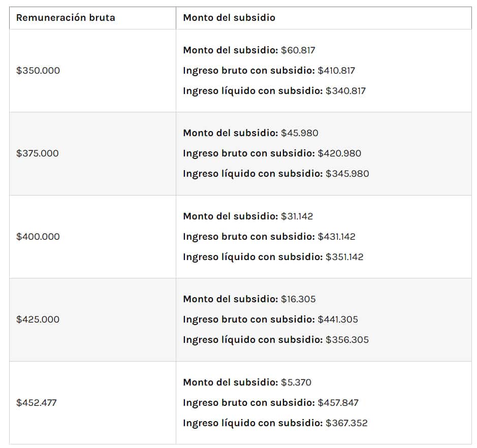Click the subsidy amount line showing $5.370
The image size is (477, 448).
[247, 382]
